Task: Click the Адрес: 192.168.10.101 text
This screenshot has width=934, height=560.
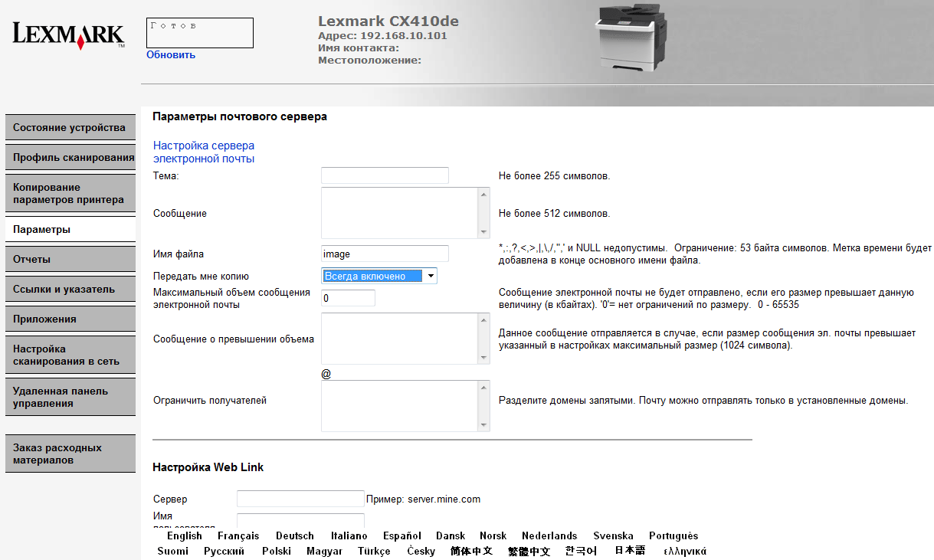Action: coord(382,36)
